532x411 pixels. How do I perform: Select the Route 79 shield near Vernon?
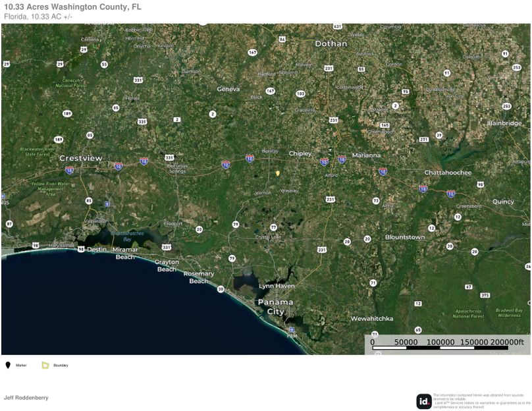(236, 224)
